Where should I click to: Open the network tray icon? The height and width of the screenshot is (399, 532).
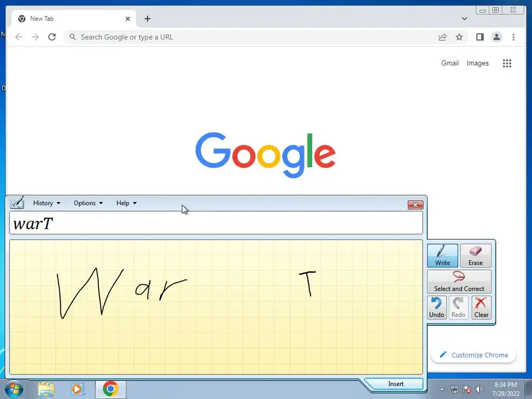(x=454, y=389)
